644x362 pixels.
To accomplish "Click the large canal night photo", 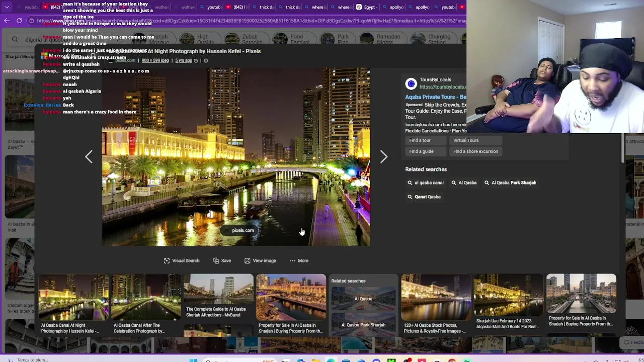I will tap(236, 157).
